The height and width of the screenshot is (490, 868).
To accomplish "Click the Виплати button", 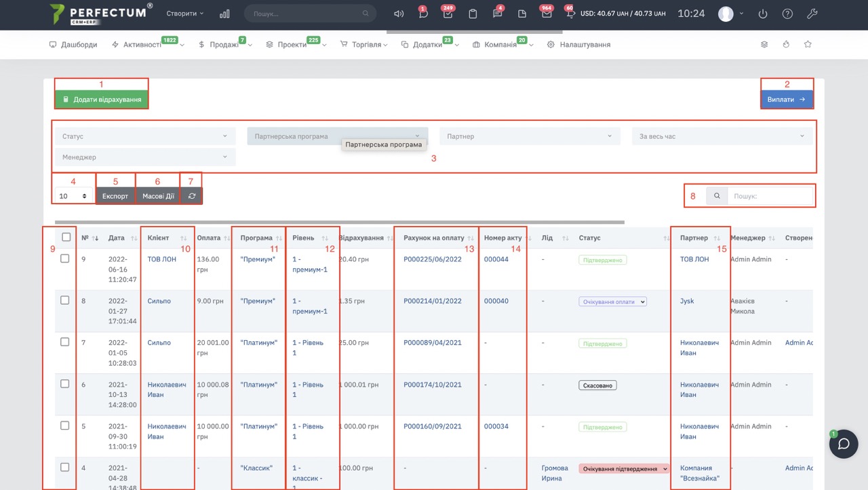I will point(787,100).
